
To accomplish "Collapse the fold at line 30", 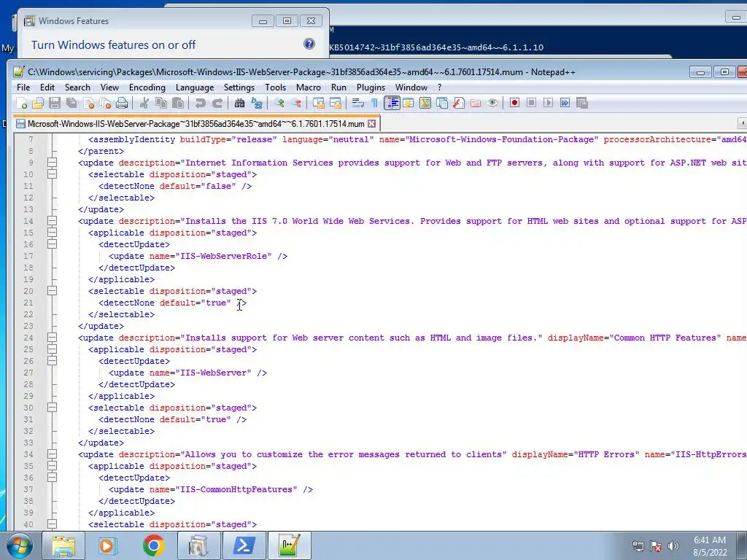I will coord(52,408).
